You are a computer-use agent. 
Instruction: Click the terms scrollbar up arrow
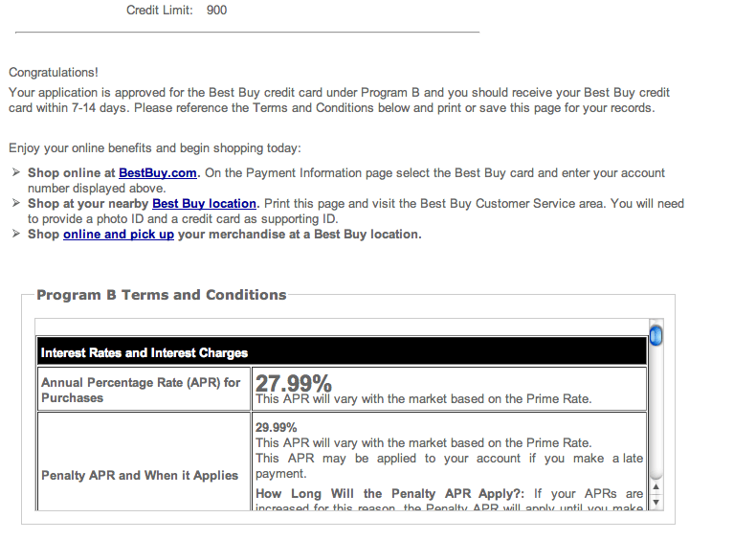click(x=656, y=486)
